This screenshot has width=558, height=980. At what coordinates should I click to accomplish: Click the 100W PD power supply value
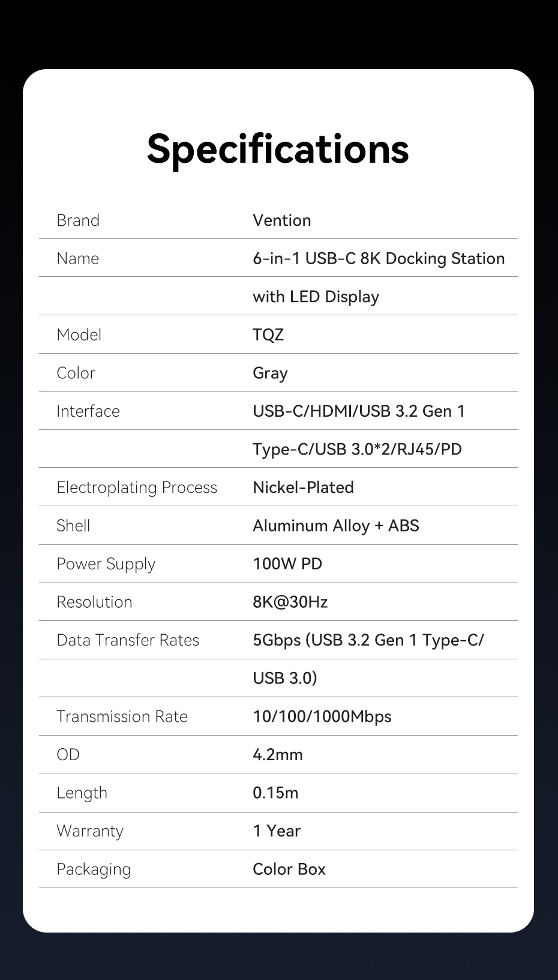pyautogui.click(x=287, y=564)
